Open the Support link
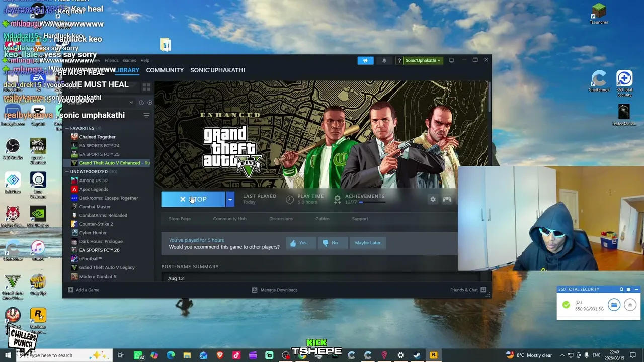644x362 pixels. click(x=360, y=219)
